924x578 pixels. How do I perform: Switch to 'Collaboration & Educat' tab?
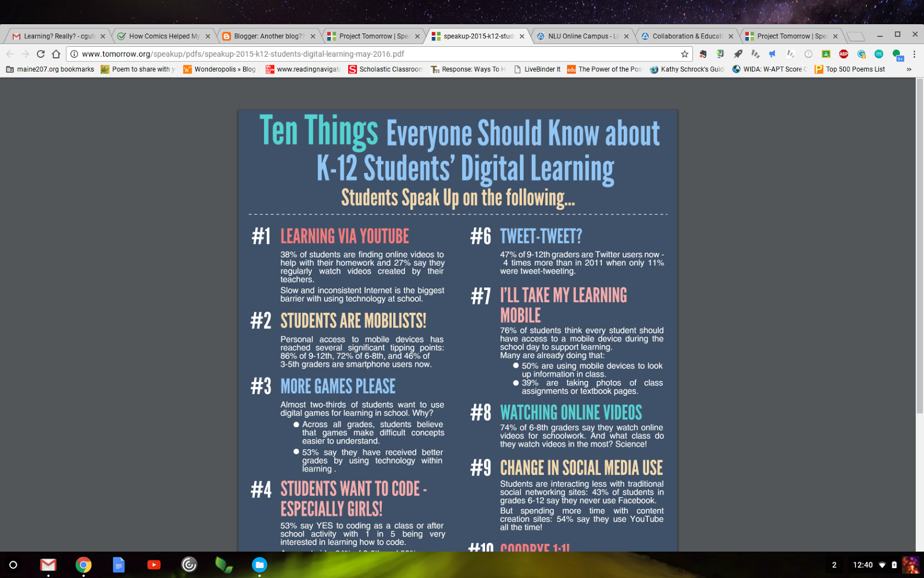tap(686, 36)
